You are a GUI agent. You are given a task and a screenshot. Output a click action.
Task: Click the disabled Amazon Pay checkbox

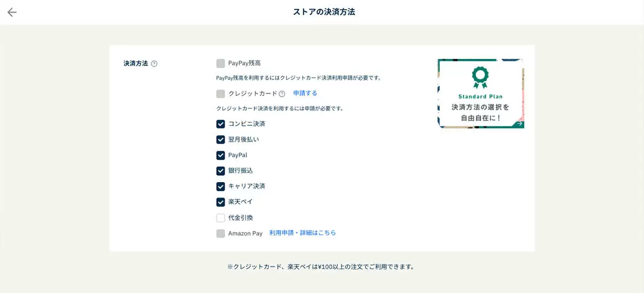(x=220, y=233)
